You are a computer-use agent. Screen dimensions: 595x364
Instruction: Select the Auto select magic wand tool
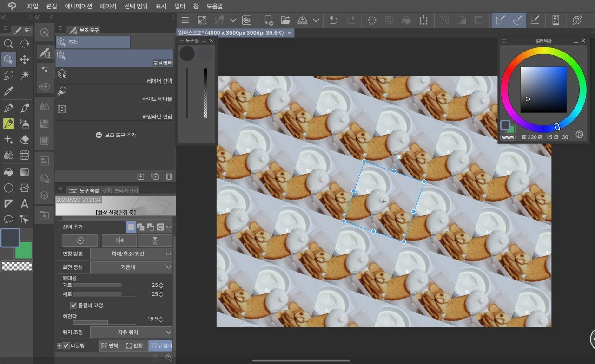(25, 75)
